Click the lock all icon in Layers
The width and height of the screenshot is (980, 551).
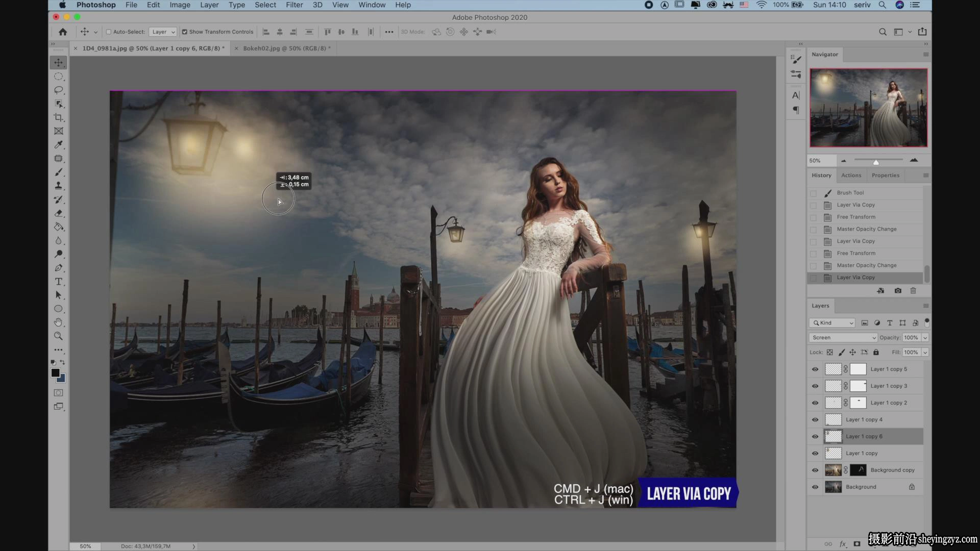tap(876, 352)
